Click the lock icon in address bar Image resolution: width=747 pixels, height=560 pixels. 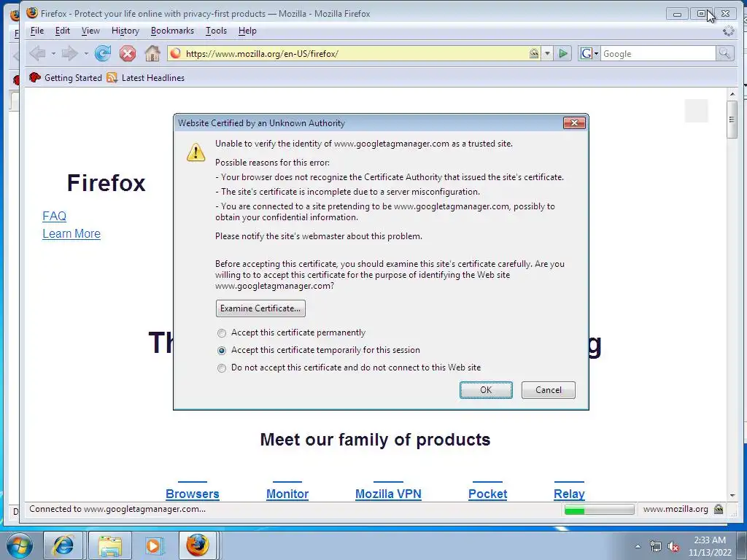(x=534, y=53)
